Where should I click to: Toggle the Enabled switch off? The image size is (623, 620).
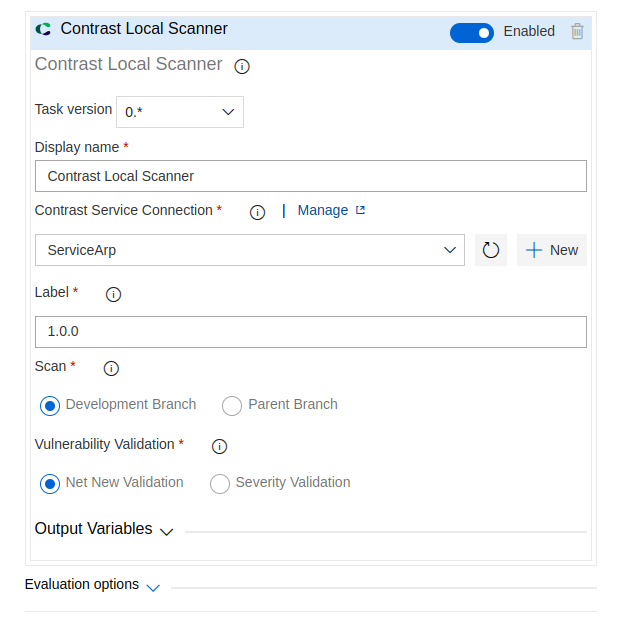click(472, 32)
